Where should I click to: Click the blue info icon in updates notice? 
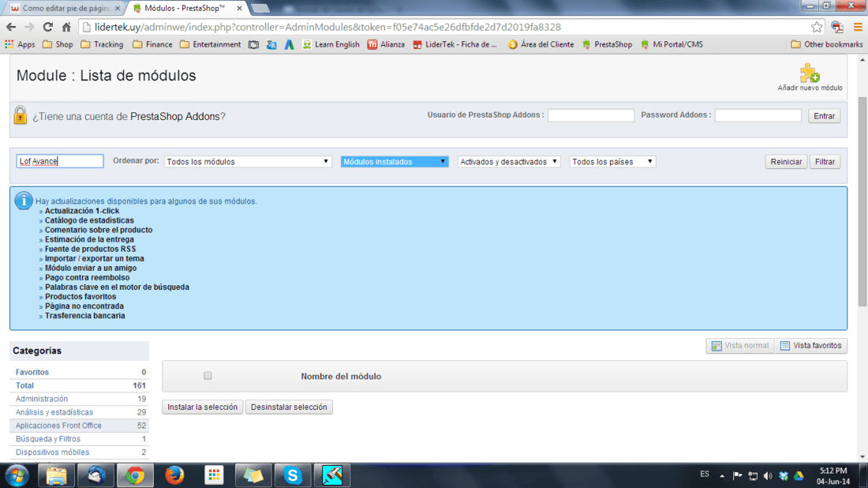point(23,201)
